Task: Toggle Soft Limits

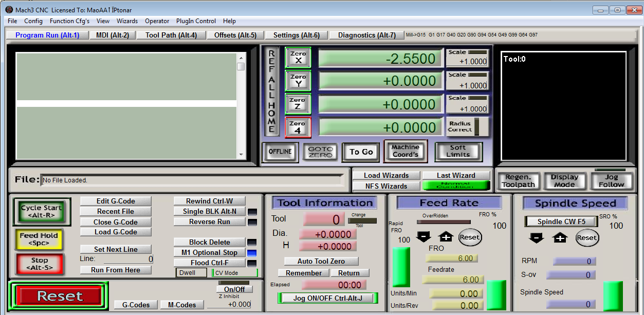Action: (458, 151)
